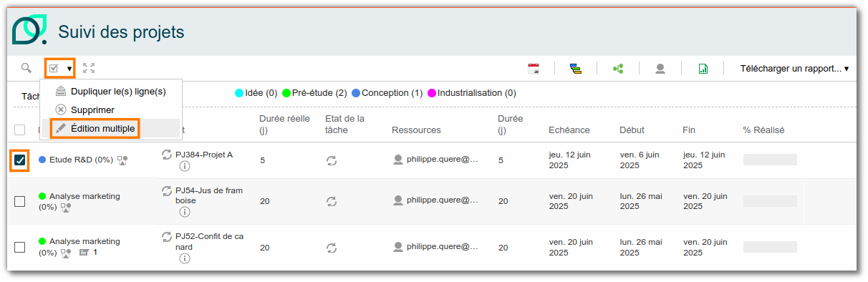Image resolution: width=868 pixels, height=282 pixels.
Task: Sort by Fin column header
Action: click(690, 130)
